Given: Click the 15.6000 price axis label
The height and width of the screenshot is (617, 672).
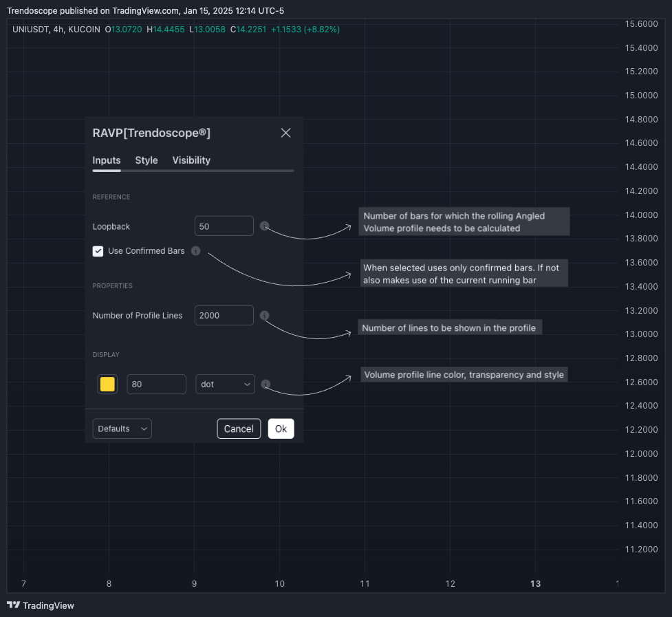Looking at the screenshot, I should click(641, 24).
